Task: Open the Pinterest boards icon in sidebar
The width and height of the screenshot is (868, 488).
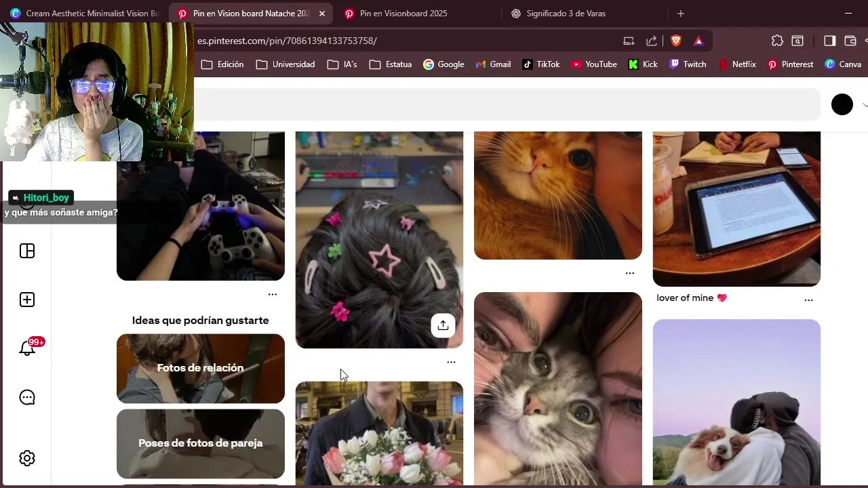Action: [27, 251]
